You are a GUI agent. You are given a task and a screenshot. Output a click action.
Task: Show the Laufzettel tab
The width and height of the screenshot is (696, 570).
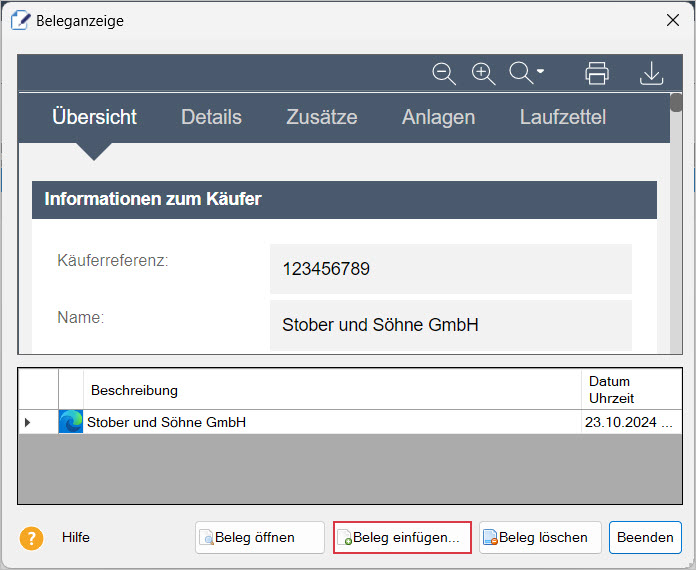click(x=562, y=117)
